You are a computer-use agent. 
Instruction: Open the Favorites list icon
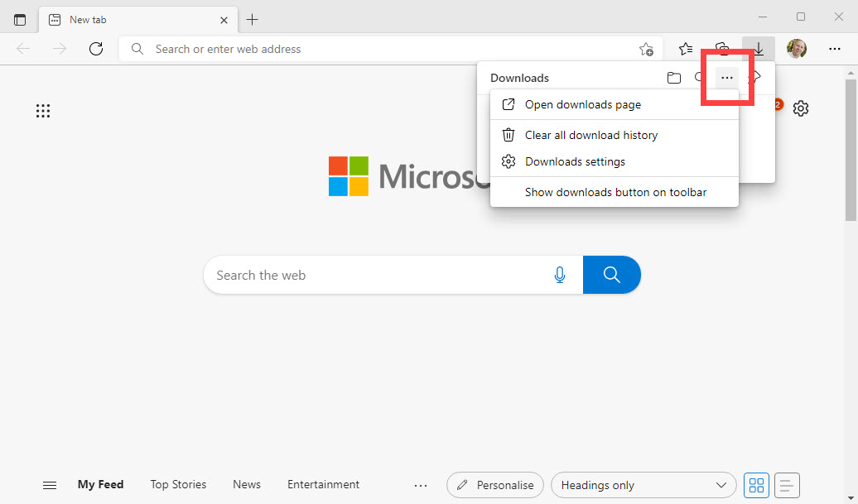click(x=686, y=49)
